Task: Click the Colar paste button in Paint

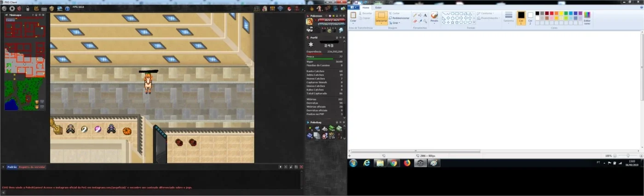Action: pos(353,18)
